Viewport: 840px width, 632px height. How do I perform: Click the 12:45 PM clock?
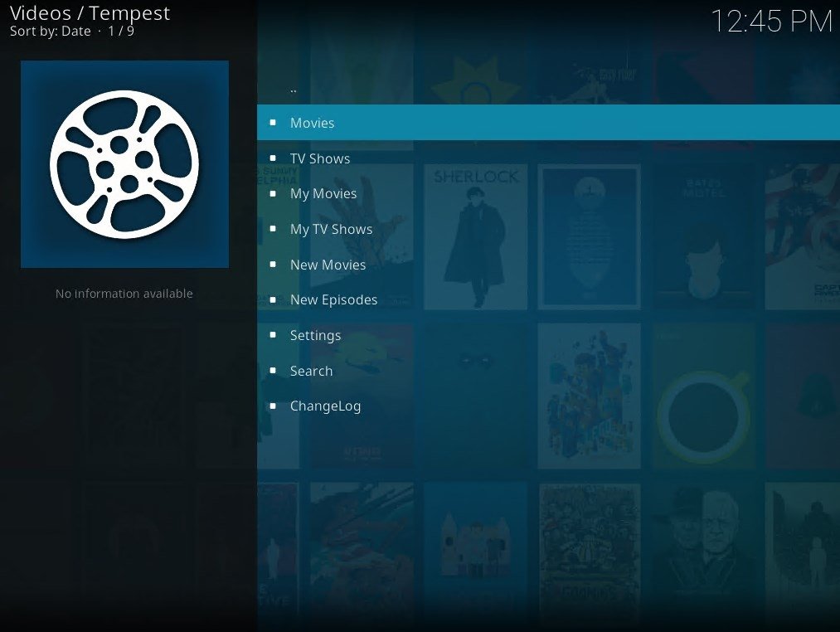click(x=771, y=22)
